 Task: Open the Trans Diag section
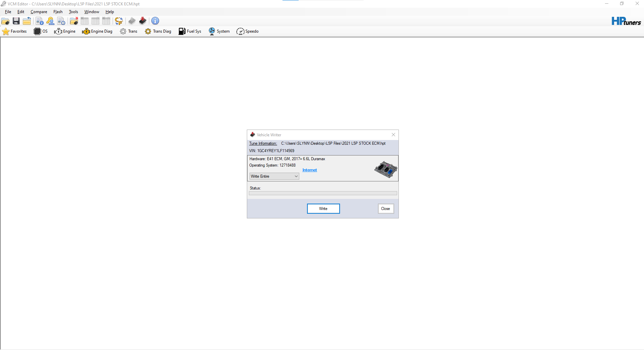(x=158, y=31)
